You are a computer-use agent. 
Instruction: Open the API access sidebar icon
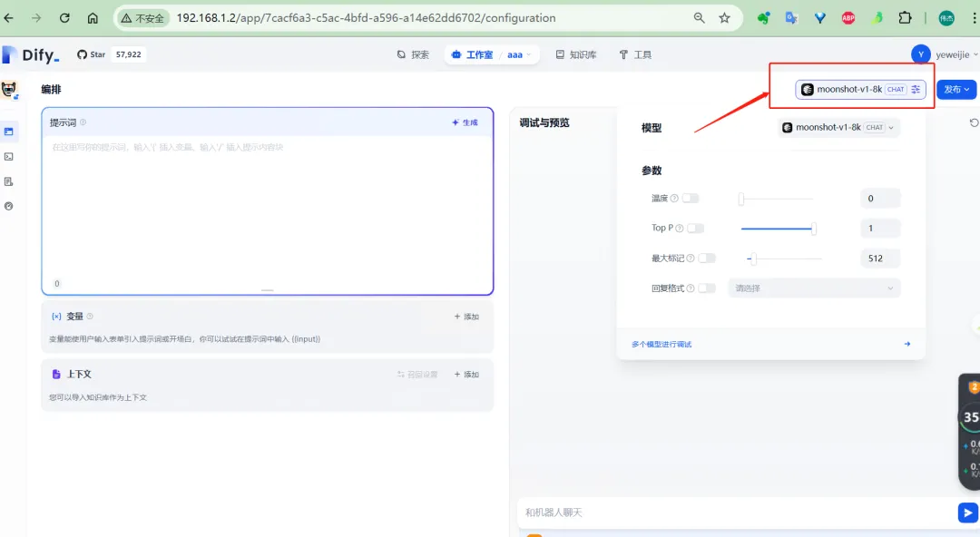9,156
